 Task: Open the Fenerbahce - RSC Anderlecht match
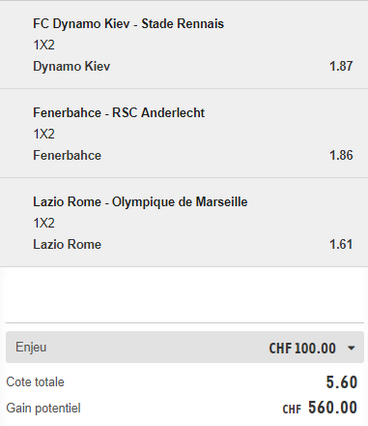119,113
